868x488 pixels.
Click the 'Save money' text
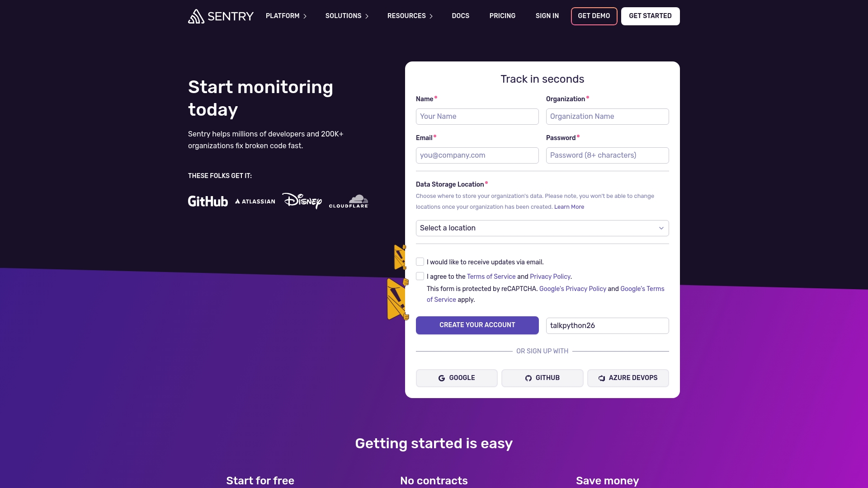[x=608, y=481]
